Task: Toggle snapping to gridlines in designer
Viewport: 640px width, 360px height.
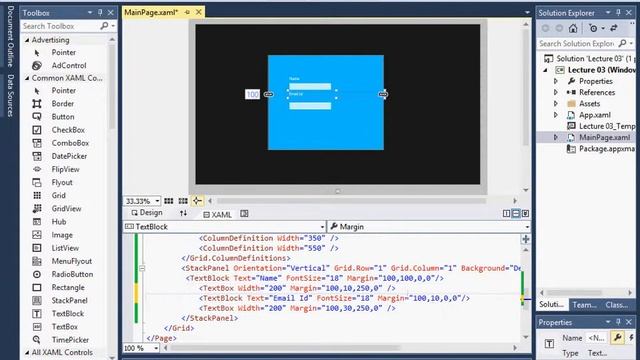Action: tap(183, 201)
